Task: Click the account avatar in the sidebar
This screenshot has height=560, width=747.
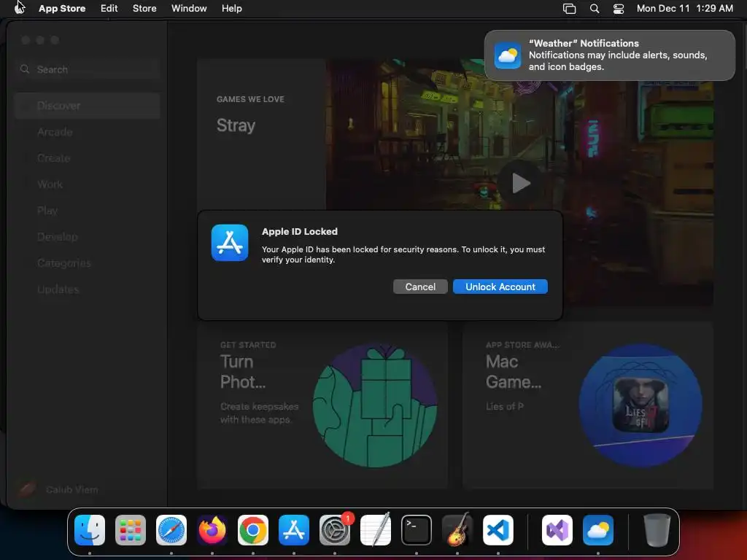Action: pyautogui.click(x=27, y=489)
